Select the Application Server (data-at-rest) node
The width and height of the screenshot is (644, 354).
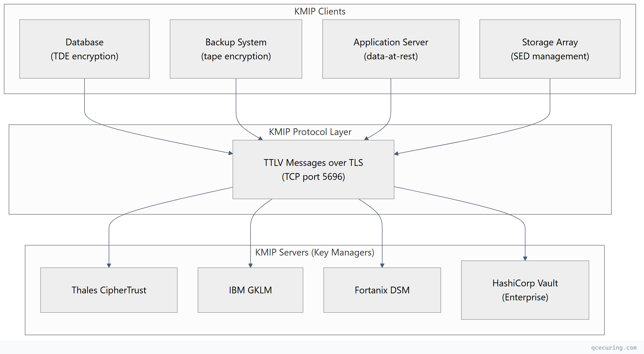(391, 49)
